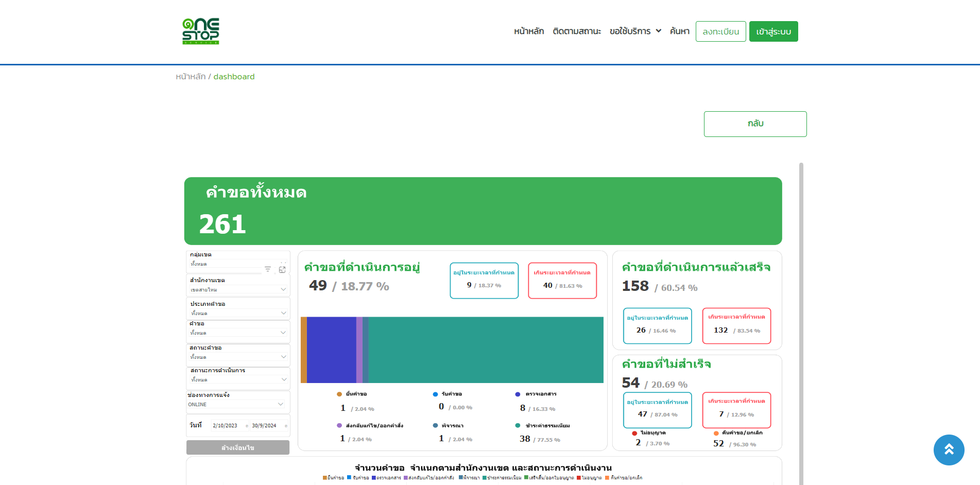
Task: Click the focus mode icon on กลุ่มเขต slicer
Action: point(282,269)
